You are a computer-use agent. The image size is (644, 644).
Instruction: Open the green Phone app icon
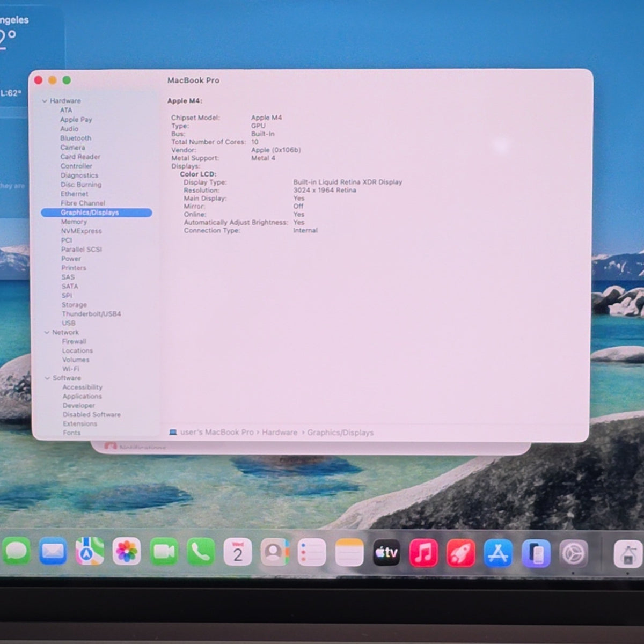point(201,552)
